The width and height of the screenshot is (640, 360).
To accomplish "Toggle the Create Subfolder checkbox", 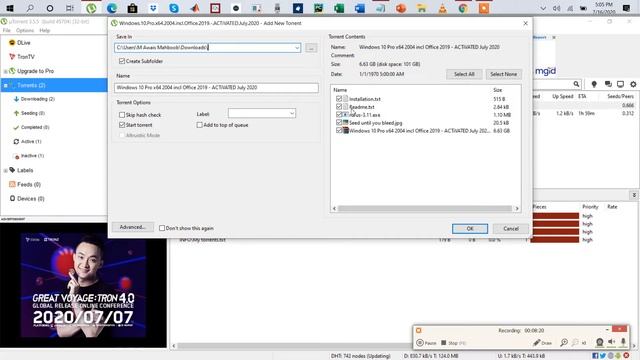I will pyautogui.click(x=122, y=61).
